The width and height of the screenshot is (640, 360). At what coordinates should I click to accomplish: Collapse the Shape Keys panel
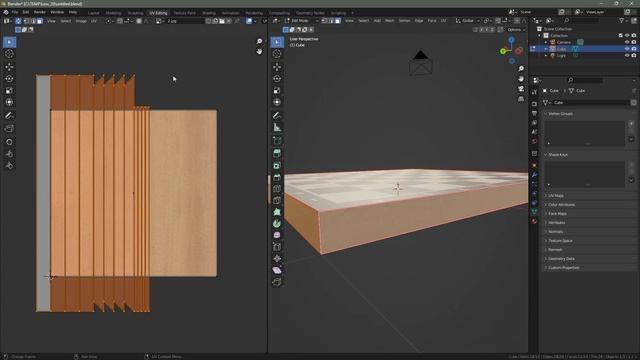click(x=558, y=155)
